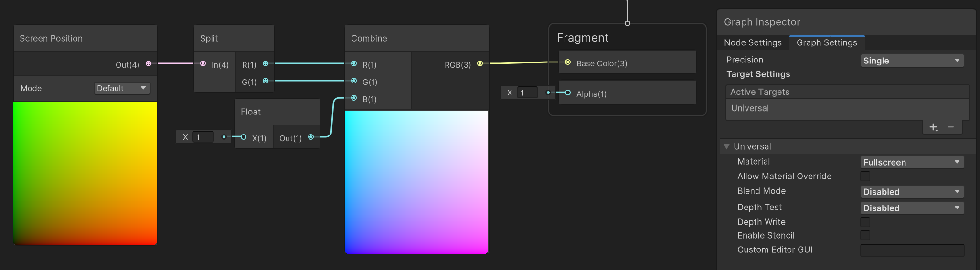Viewport: 980px width, 270px height.
Task: Click the Fragment Alpha(1) input port
Action: (568, 93)
